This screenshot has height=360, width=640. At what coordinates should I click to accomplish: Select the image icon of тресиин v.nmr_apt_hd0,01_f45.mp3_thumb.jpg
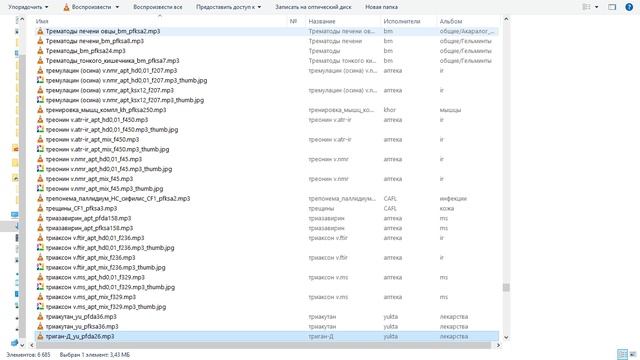pos(40,169)
